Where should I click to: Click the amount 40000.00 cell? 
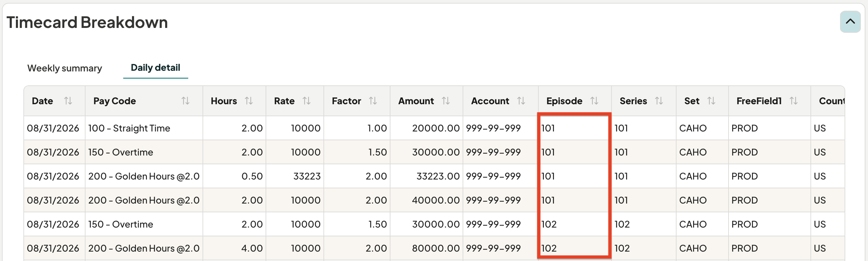[x=427, y=200]
